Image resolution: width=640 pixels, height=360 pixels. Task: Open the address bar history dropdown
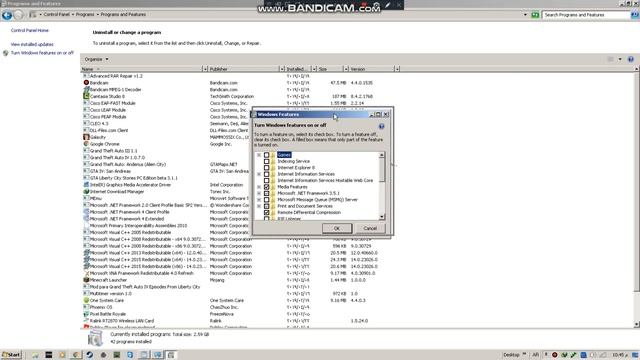525,15
